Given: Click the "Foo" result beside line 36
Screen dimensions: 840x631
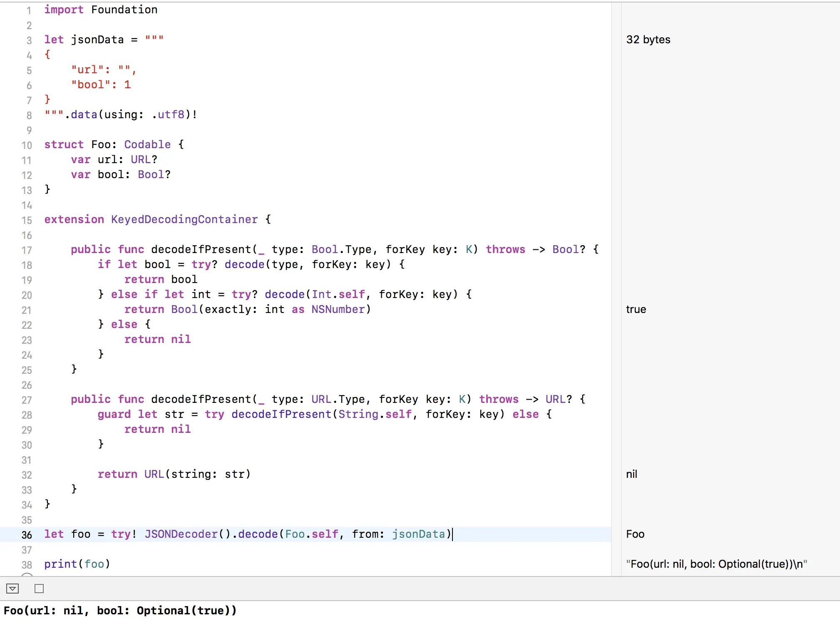Looking at the screenshot, I should tap(635, 534).
